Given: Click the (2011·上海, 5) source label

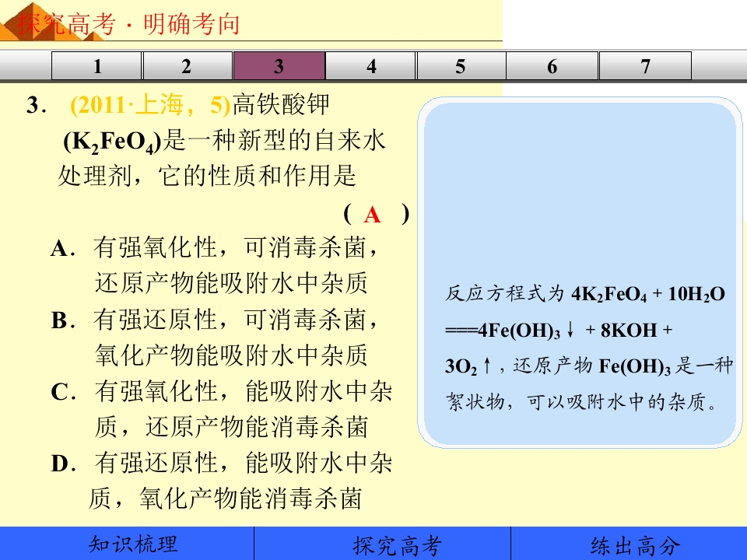Looking at the screenshot, I should coord(150,105).
